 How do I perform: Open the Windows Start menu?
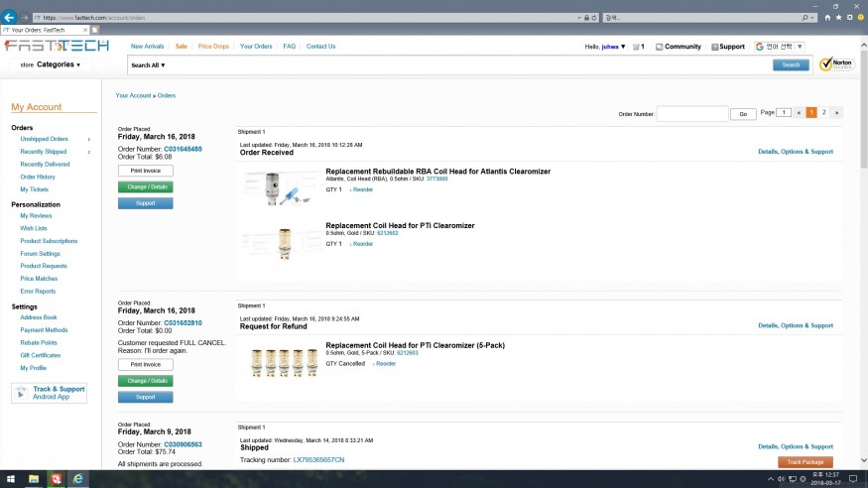point(10,478)
